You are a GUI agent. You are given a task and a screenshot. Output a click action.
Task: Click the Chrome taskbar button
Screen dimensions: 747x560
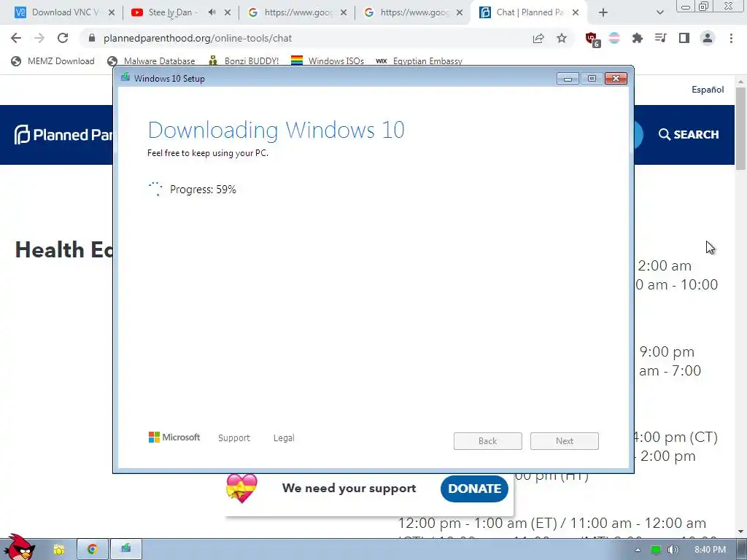coord(93,550)
